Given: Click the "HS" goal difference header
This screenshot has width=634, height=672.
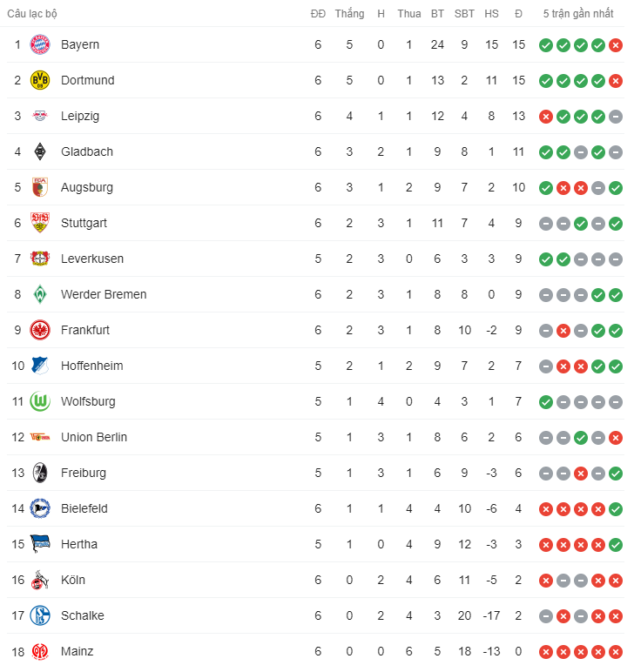Looking at the screenshot, I should click(x=492, y=14).
